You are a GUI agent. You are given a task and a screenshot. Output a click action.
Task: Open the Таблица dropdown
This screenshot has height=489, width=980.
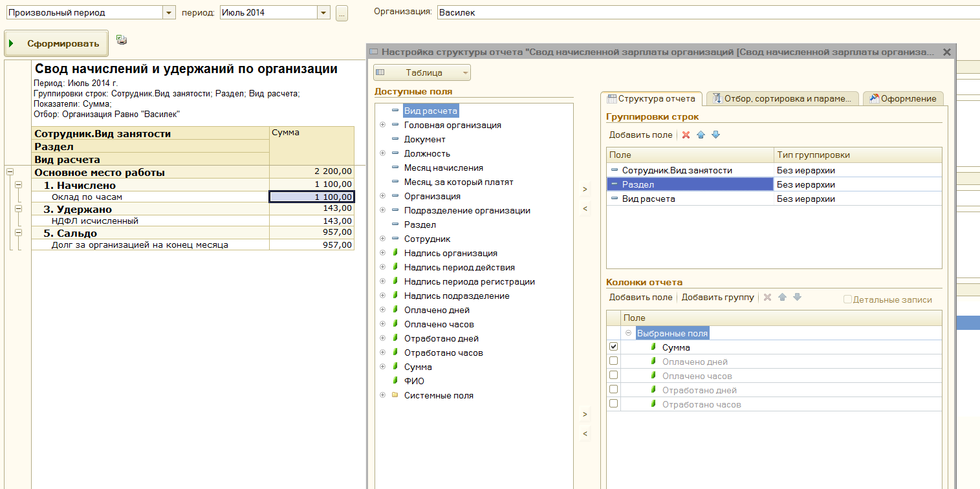click(422, 72)
